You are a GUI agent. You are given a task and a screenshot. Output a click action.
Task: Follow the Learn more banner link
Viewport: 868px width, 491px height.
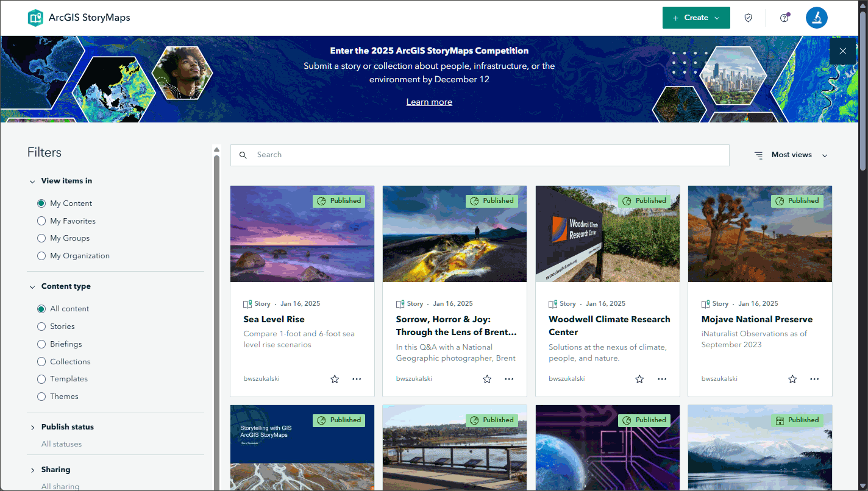pos(429,102)
